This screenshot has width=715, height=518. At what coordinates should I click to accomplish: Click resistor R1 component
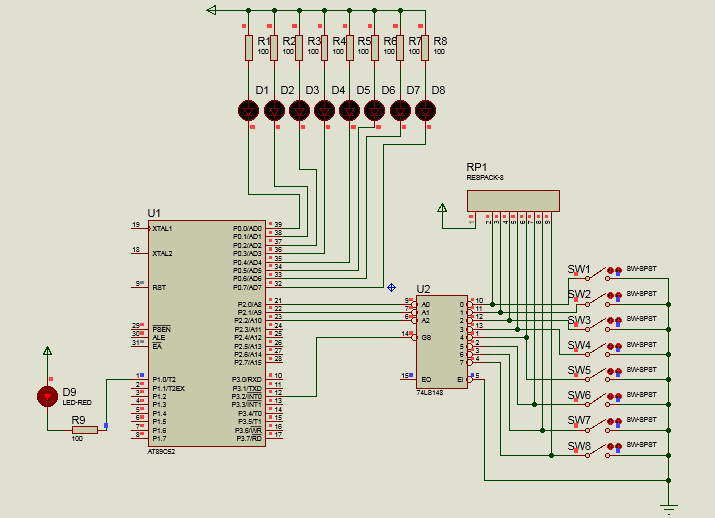249,47
